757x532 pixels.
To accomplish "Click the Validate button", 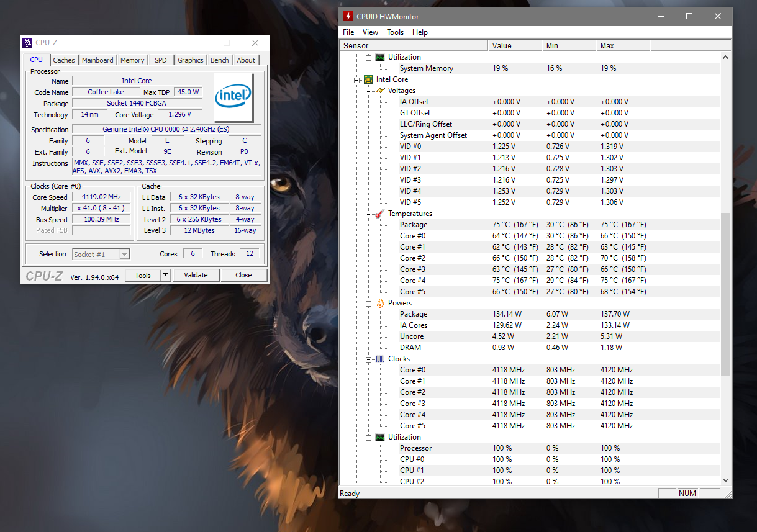I will [x=196, y=274].
